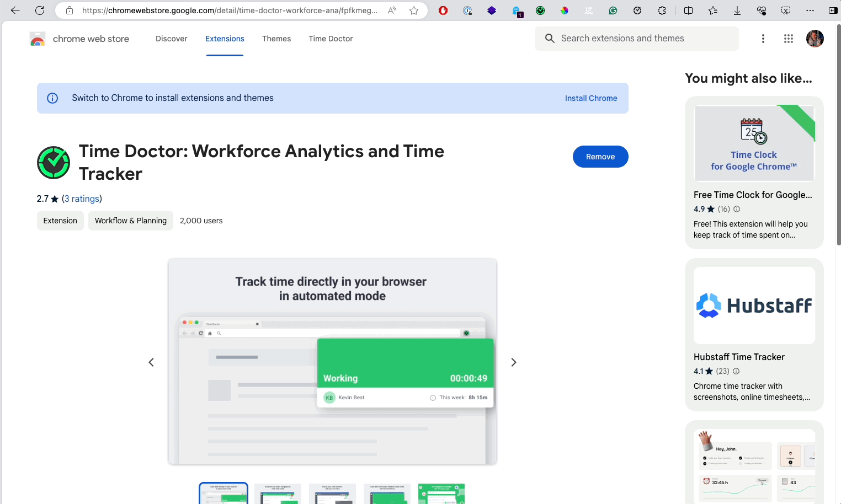The image size is (841, 504).
Task: Open the 3 ratings link
Action: click(82, 199)
